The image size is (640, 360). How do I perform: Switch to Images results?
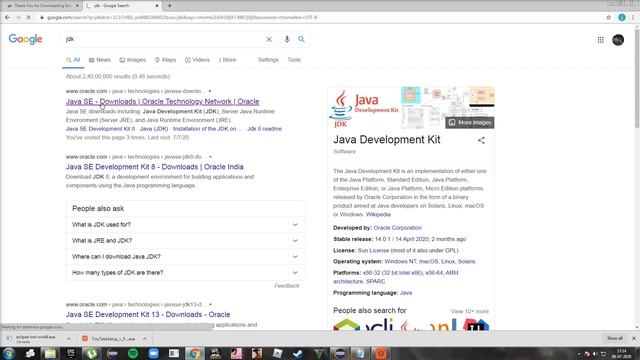coord(133,60)
